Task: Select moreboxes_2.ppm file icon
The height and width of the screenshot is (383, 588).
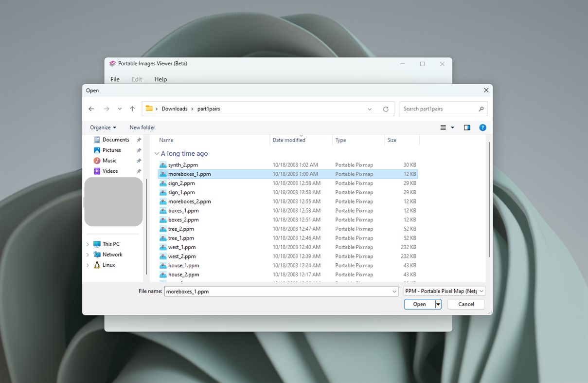Action: point(163,201)
